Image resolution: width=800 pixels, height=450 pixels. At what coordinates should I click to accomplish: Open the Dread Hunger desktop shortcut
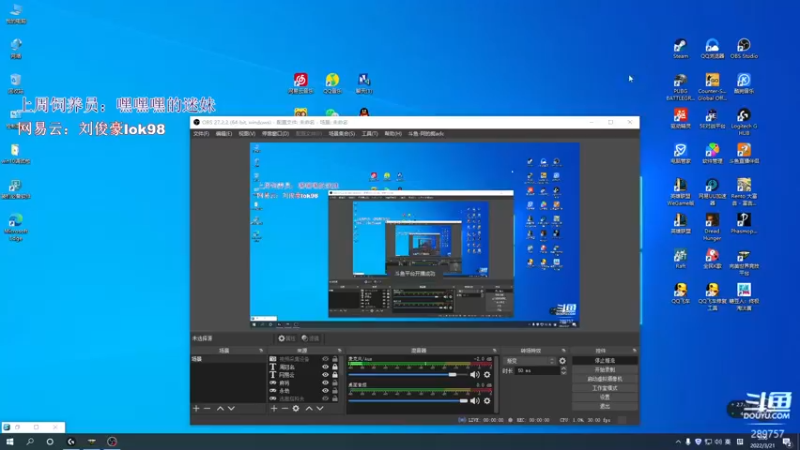(x=712, y=227)
